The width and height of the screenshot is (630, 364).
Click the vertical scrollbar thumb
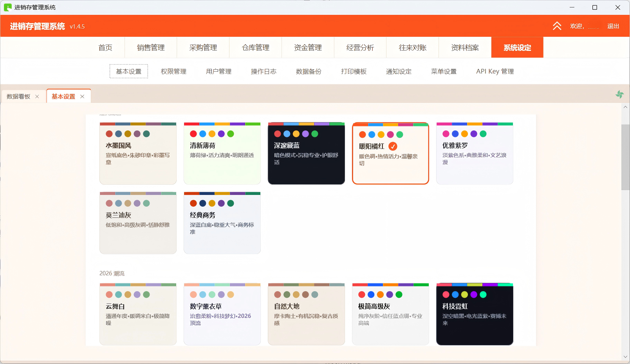pos(625,157)
